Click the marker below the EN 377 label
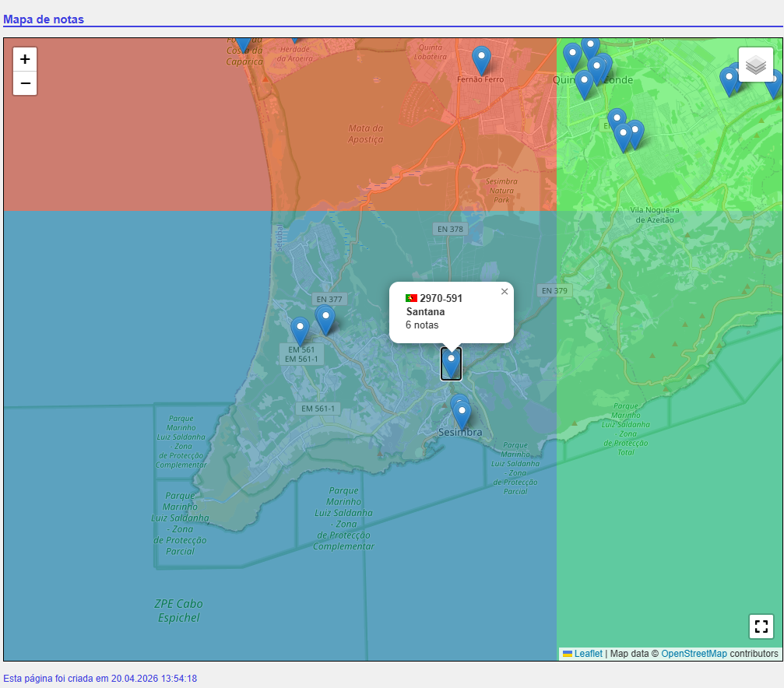This screenshot has width=784, height=688. point(325,321)
